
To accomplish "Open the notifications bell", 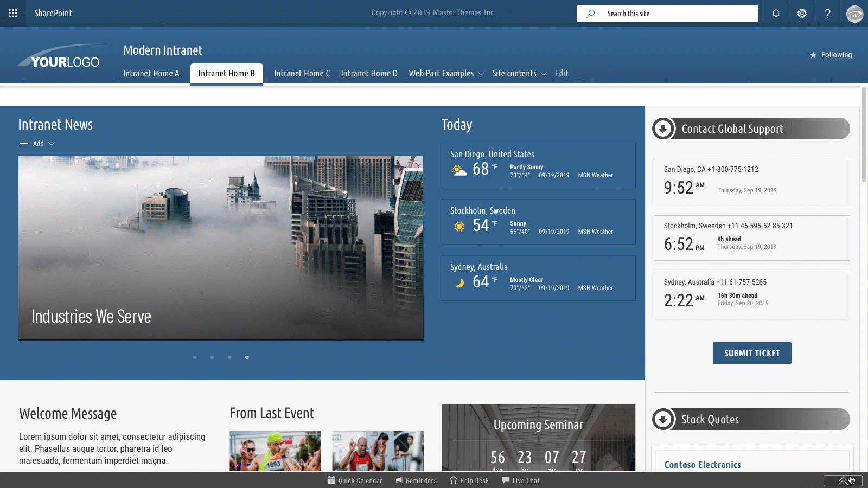I will pos(775,13).
